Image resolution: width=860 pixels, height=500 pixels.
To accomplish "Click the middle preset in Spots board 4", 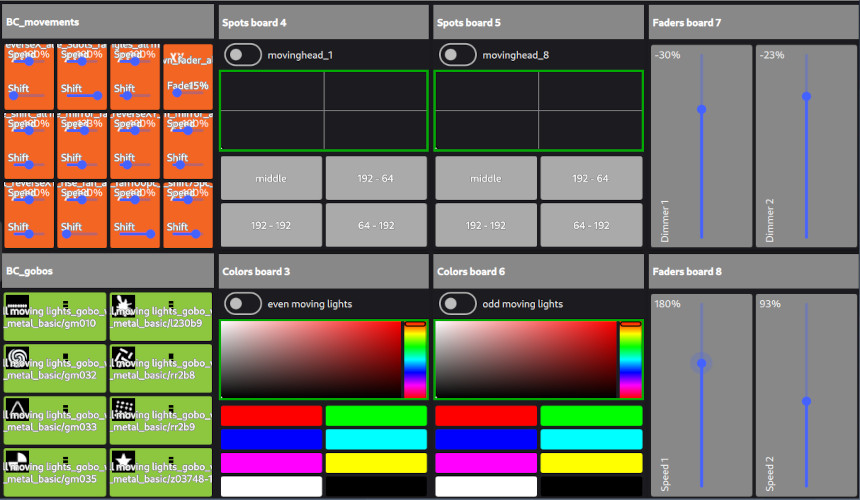I will point(271,178).
